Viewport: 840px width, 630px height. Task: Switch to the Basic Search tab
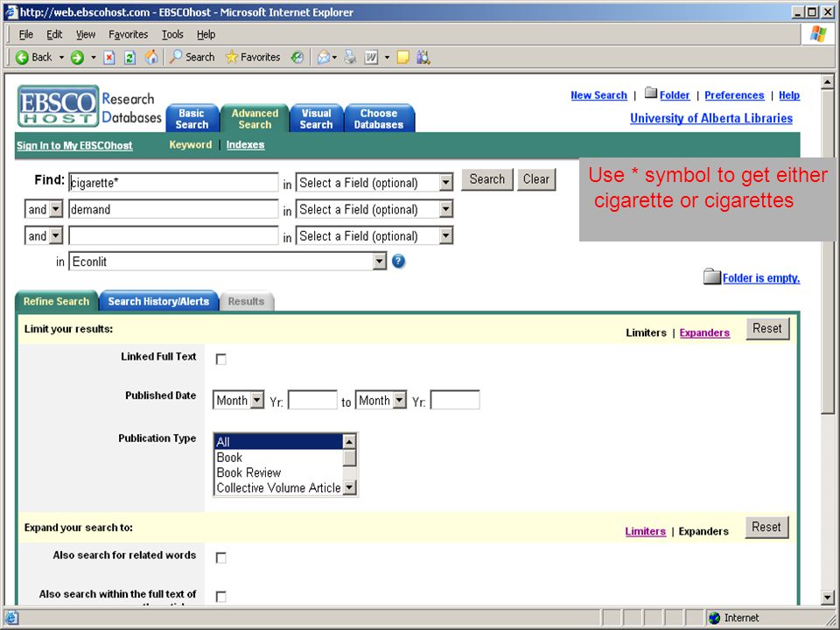[x=192, y=118]
